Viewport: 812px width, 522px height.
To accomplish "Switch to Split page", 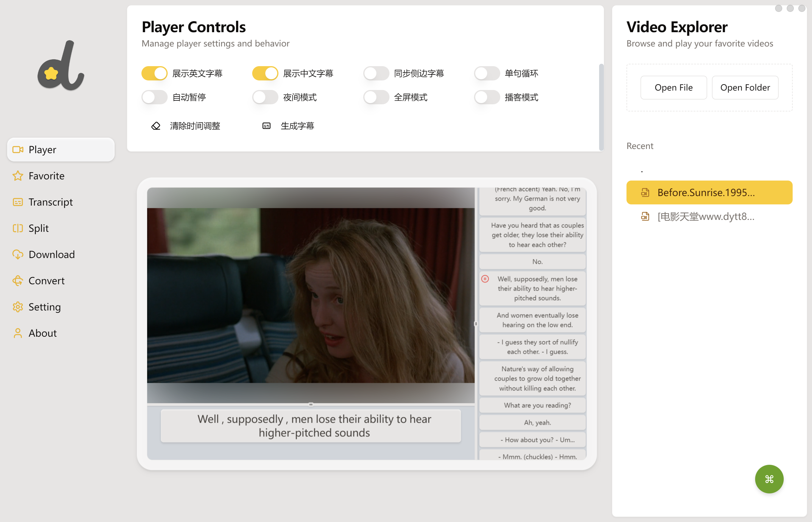I will 61,228.
